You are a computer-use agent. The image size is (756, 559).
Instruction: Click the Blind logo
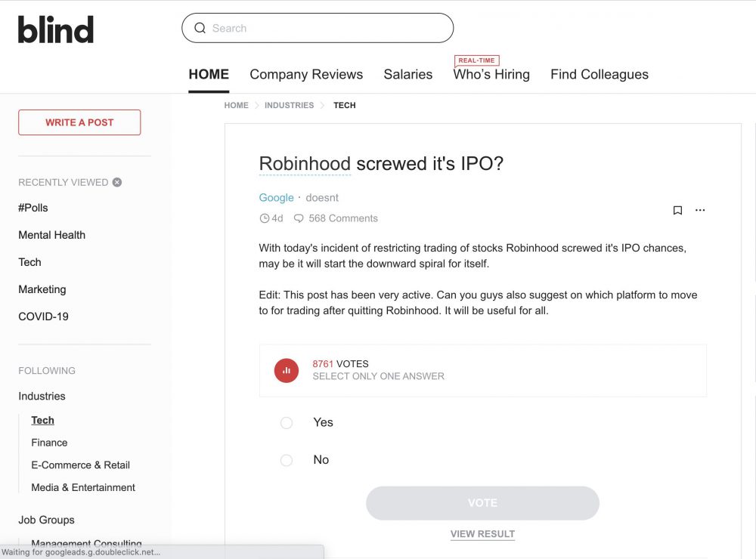55,29
